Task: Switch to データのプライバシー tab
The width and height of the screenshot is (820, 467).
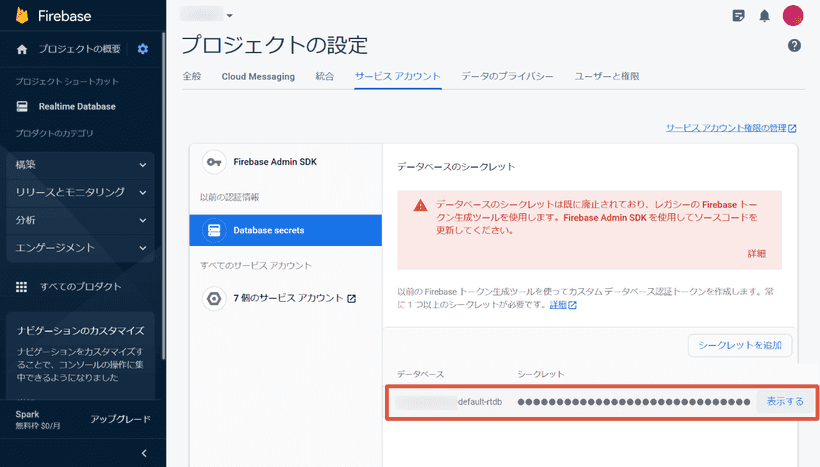Action: [x=507, y=76]
